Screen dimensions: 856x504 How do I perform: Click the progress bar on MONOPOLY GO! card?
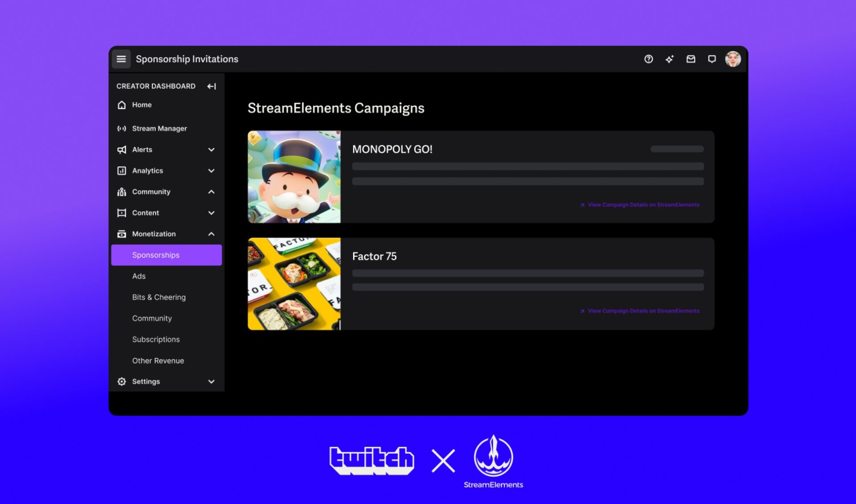pyautogui.click(x=676, y=149)
